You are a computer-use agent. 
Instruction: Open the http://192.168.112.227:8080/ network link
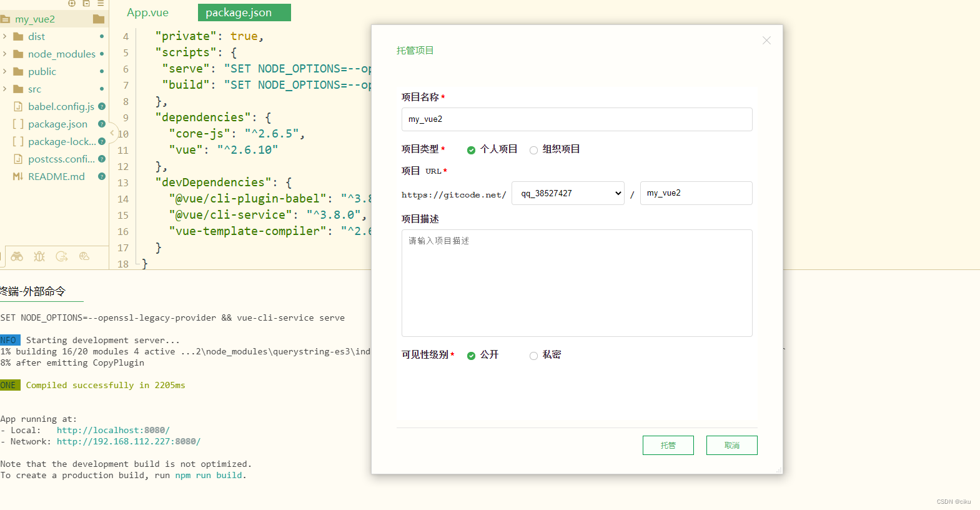[129, 441]
